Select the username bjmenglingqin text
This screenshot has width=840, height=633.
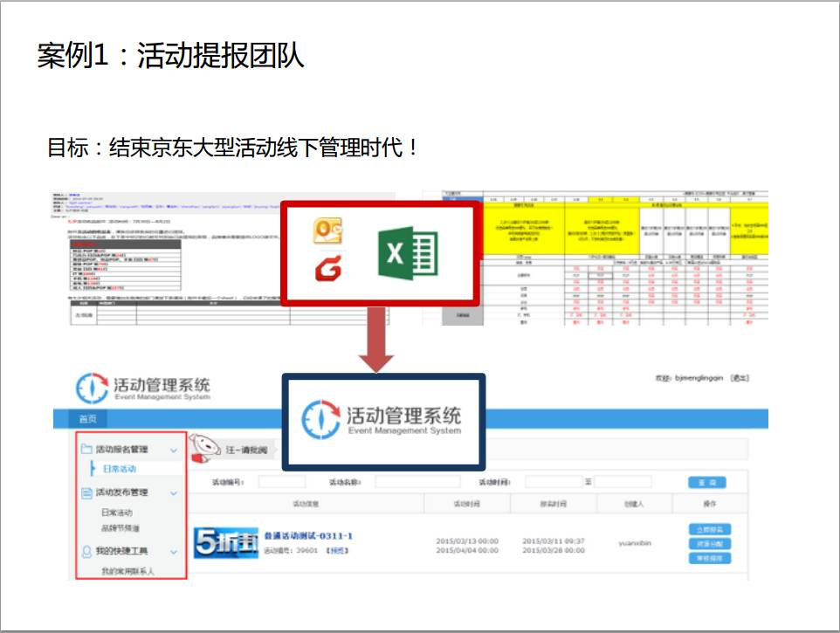point(699,378)
